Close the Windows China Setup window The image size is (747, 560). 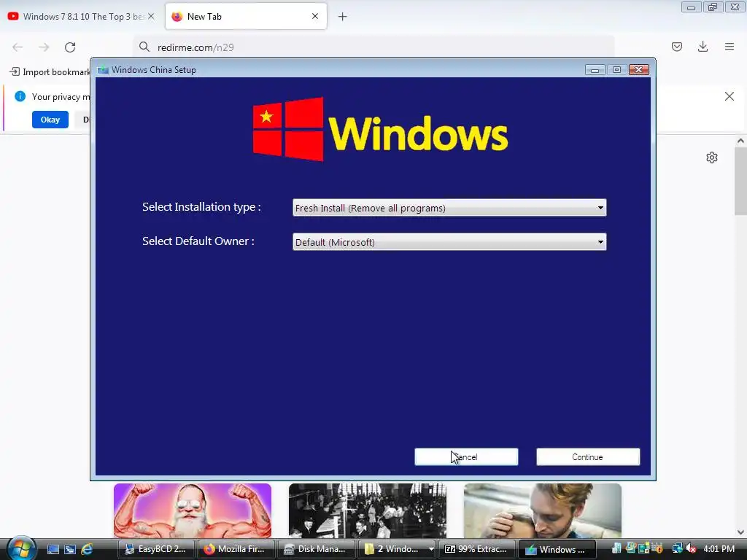638,70
